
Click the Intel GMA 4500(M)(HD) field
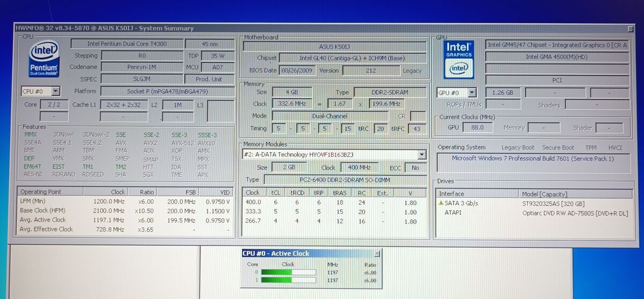pyautogui.click(x=558, y=57)
